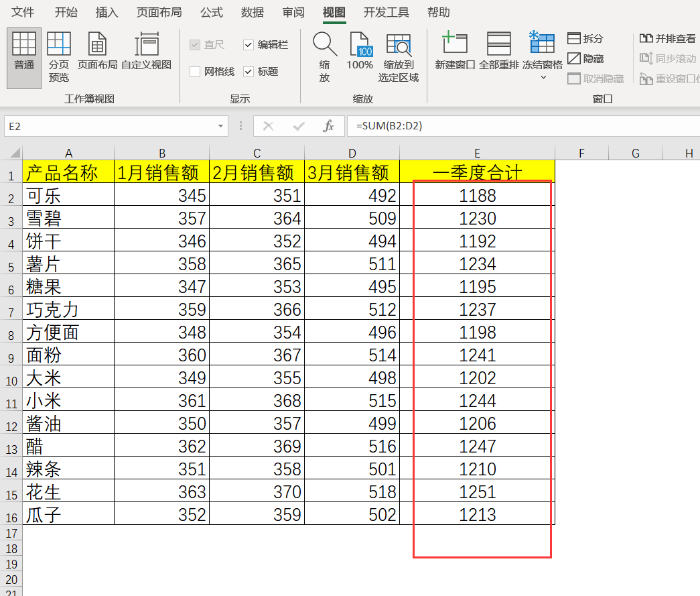The height and width of the screenshot is (596, 700).
Task: Click cell with value 1251
Action: coord(477,491)
